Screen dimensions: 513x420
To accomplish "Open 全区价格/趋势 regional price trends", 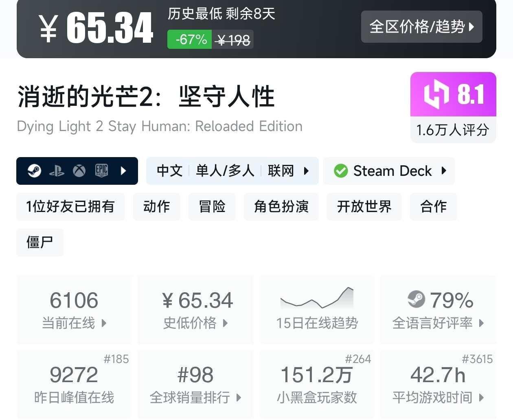I will pos(421,27).
